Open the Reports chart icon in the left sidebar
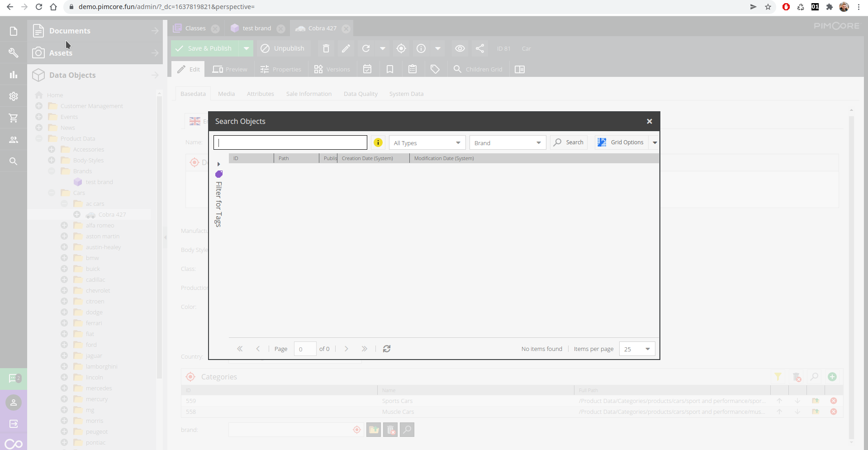Viewport: 868px width, 450px height. 14,75
